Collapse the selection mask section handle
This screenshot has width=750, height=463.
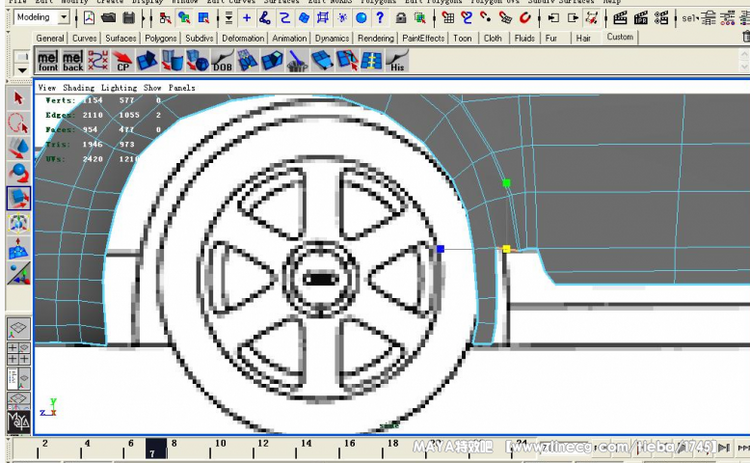point(218,19)
